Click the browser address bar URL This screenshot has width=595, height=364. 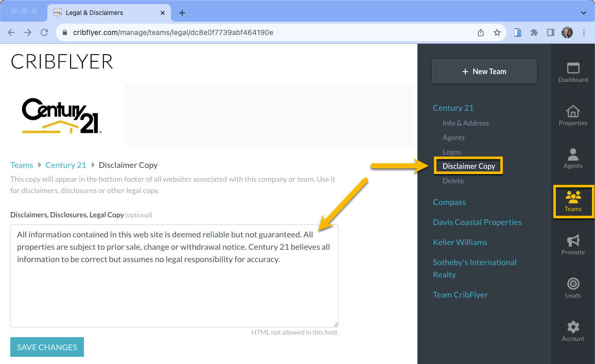(x=173, y=32)
